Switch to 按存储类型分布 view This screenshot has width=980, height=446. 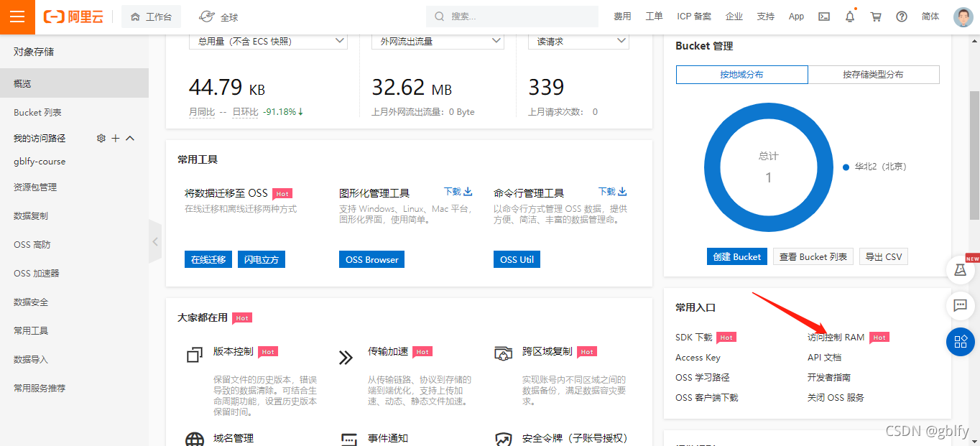[x=874, y=75]
